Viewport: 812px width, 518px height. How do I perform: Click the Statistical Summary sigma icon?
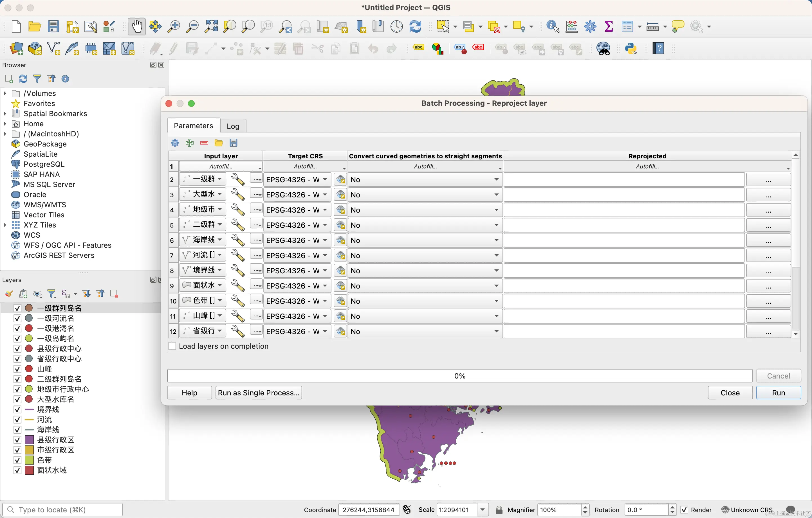coord(609,26)
